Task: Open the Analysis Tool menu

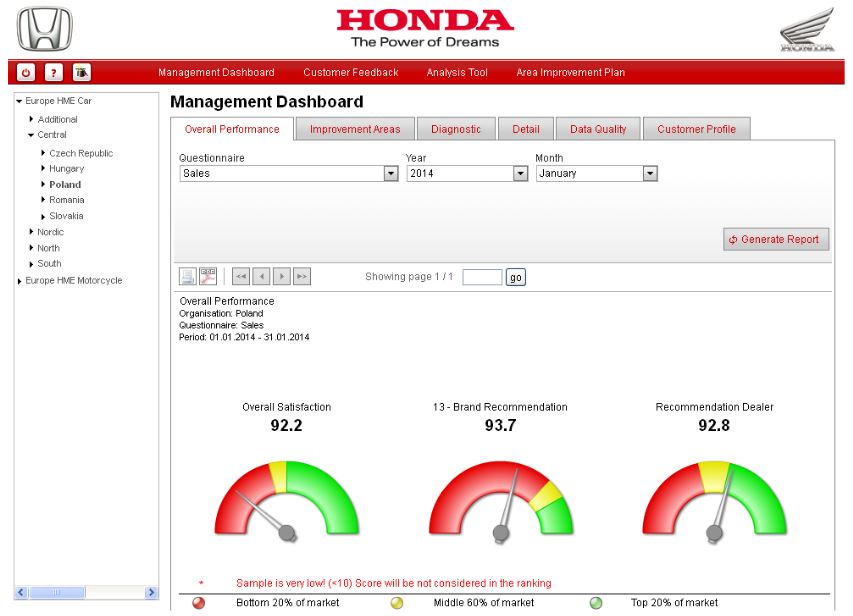Action: (457, 72)
